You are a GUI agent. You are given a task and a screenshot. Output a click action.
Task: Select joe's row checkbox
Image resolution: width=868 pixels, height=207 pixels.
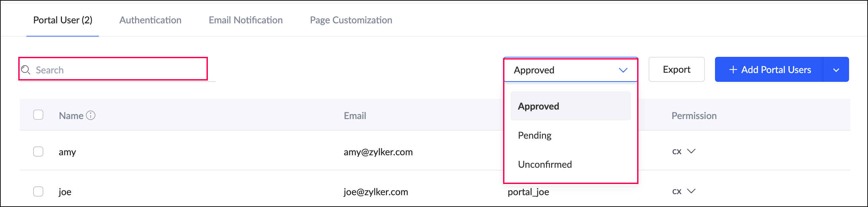(38, 191)
